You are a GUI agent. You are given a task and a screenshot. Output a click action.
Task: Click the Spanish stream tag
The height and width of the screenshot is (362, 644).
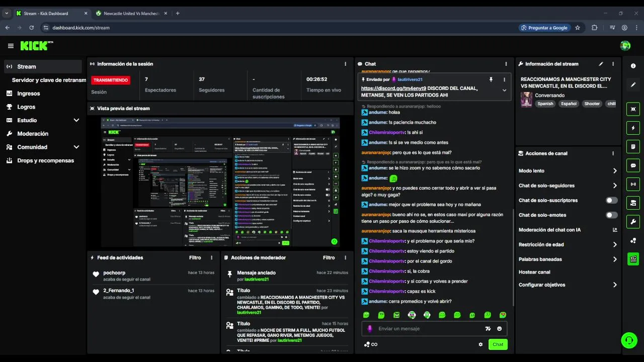[x=545, y=104]
